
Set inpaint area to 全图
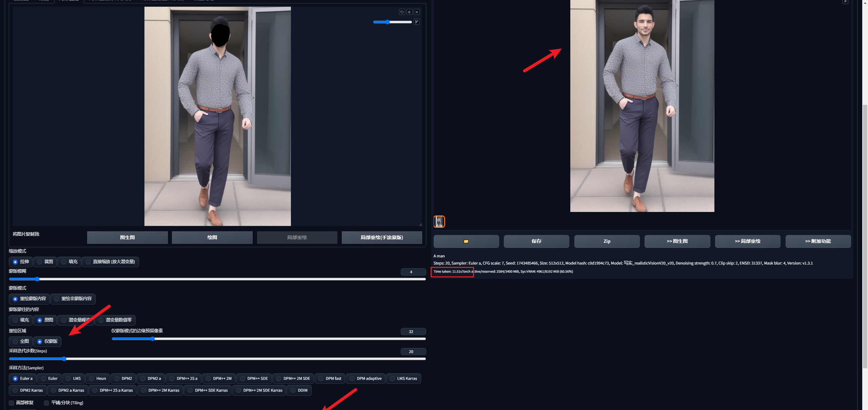pos(21,341)
